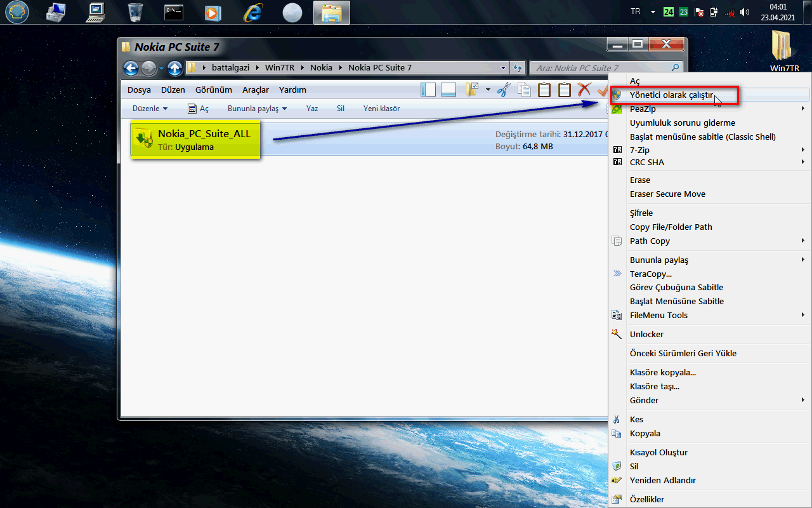Image resolution: width=812 pixels, height=508 pixels.
Task: Choose Yönetici olarak çalıştır in context menu
Action: (x=710, y=95)
